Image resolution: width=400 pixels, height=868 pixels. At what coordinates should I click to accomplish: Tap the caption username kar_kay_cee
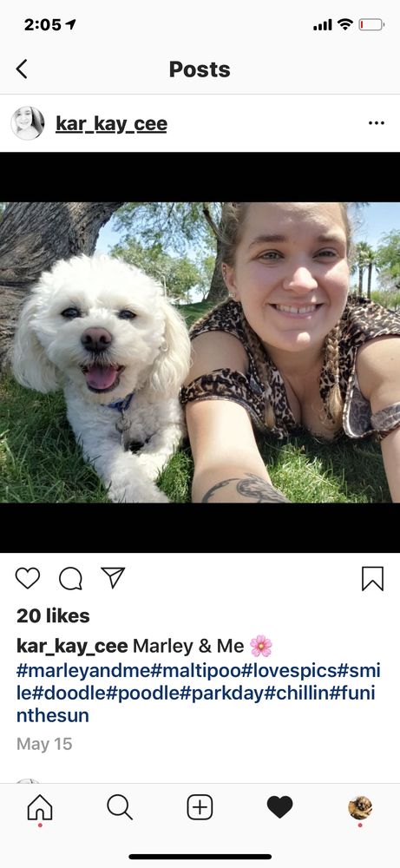tap(73, 646)
